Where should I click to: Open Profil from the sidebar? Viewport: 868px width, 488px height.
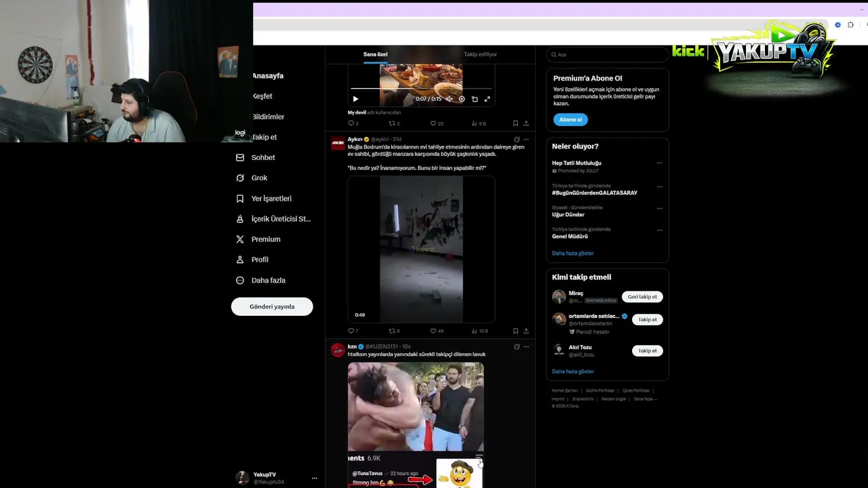[252, 260]
